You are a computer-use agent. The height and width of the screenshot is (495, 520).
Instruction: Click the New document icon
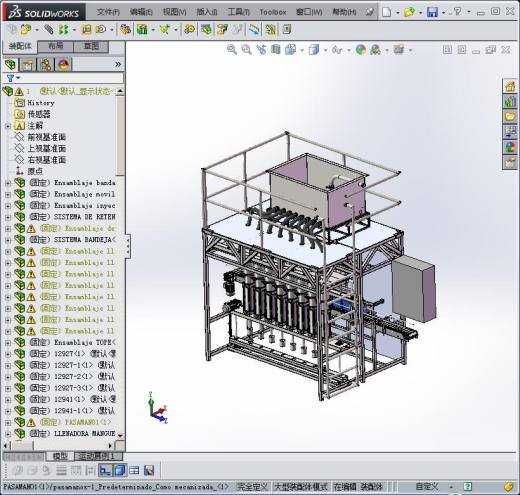pyautogui.click(x=386, y=12)
